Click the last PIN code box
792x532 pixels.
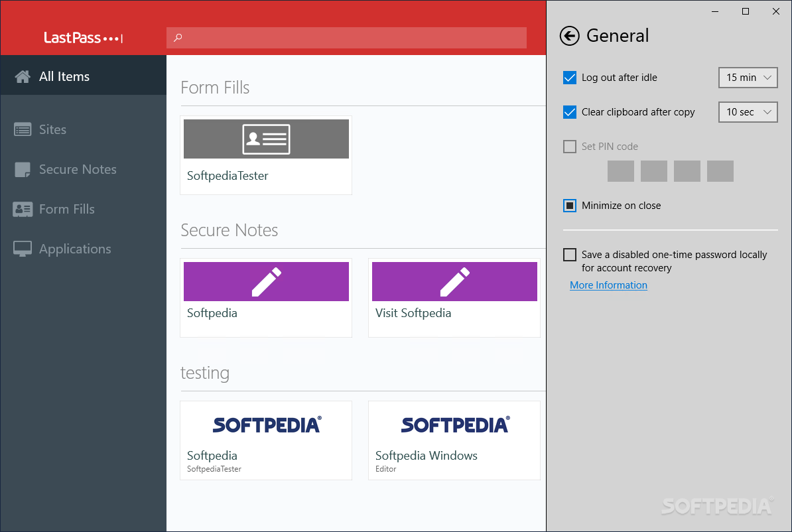pos(720,171)
